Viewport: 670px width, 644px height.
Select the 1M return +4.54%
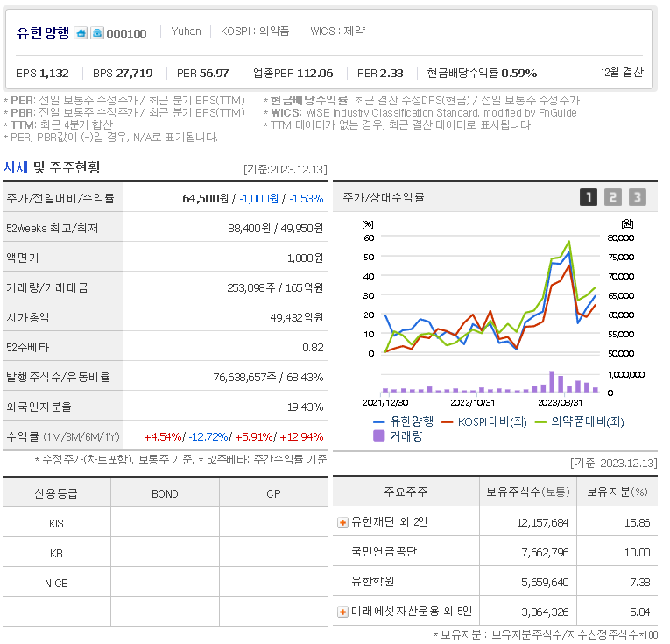tap(163, 437)
